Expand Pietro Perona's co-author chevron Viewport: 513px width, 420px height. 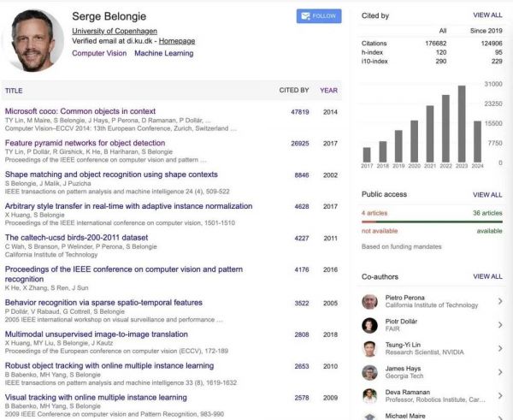[500, 301]
